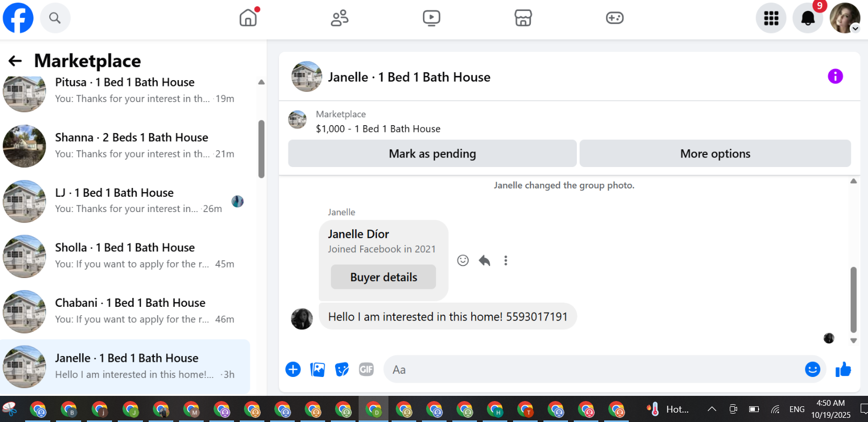This screenshot has height=422, width=868.
Task: Open the Gaming controller icon
Action: pos(615,18)
